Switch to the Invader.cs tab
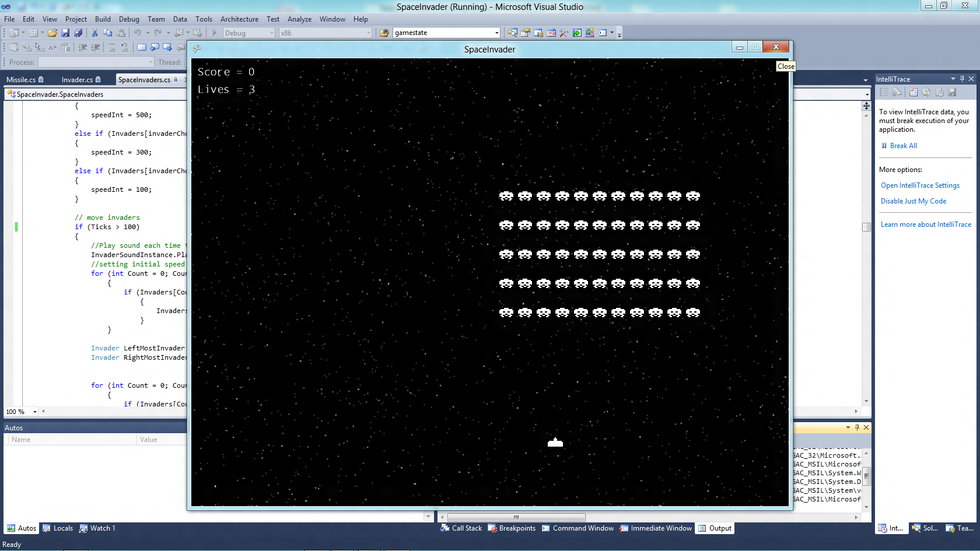 point(81,79)
